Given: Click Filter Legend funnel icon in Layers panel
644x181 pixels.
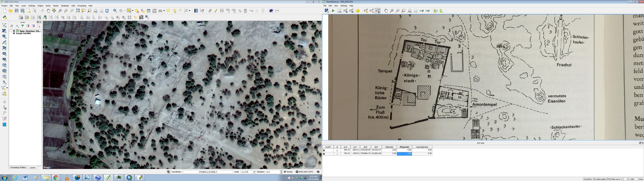Looking at the screenshot, I should tap(22, 26).
